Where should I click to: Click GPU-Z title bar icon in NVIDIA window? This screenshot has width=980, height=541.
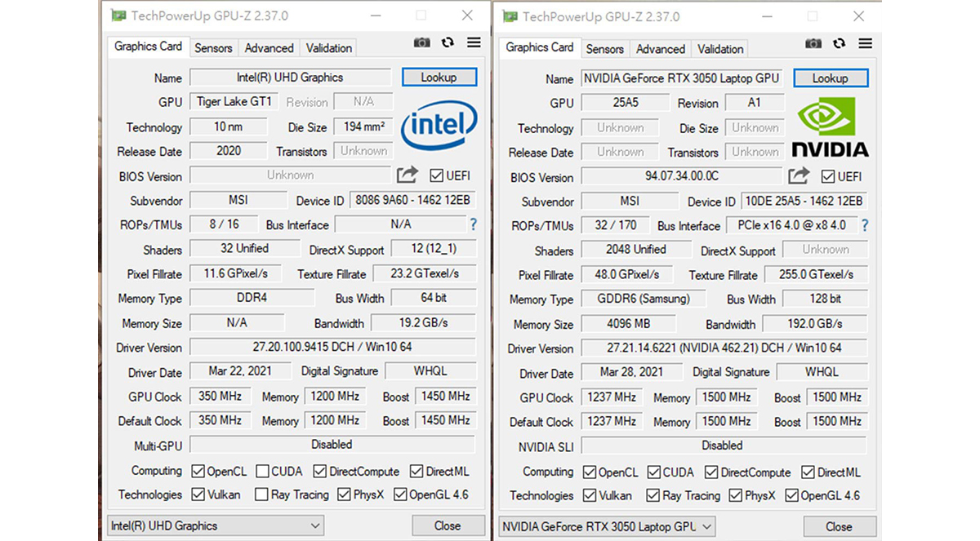pos(510,16)
